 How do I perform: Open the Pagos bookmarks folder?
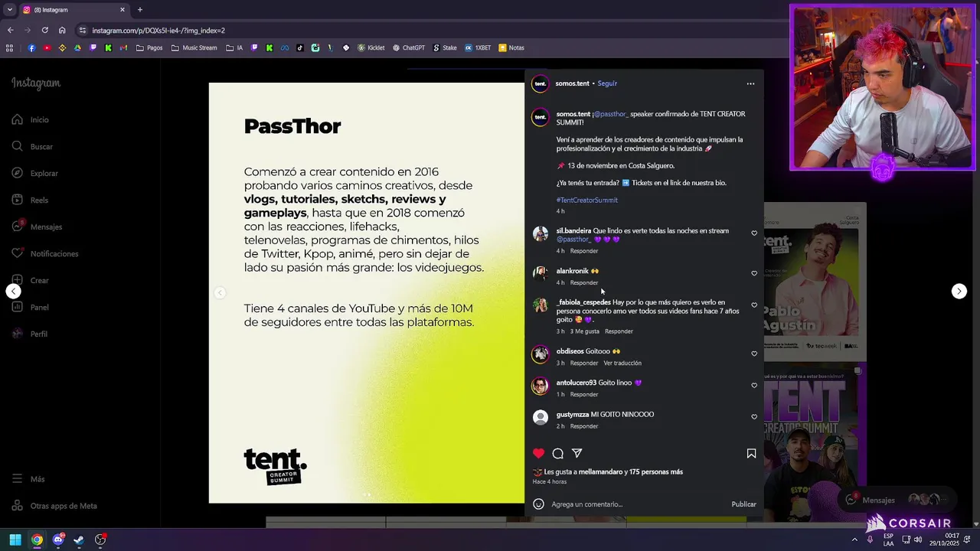coord(149,47)
